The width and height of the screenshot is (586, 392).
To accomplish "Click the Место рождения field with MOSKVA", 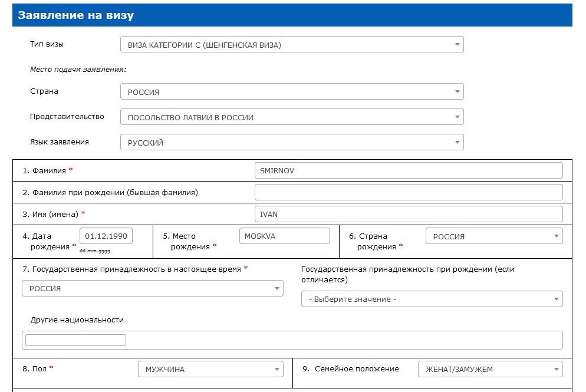I will coord(284,236).
